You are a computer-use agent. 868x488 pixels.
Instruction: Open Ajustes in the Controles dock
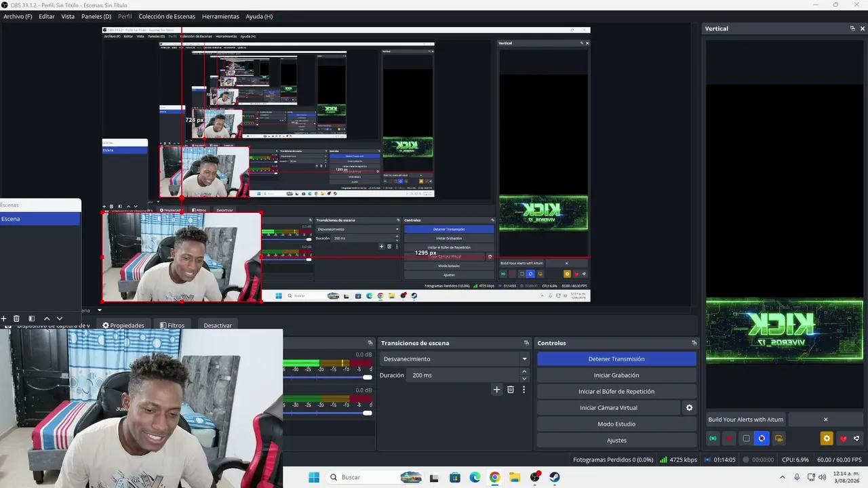tap(616, 440)
